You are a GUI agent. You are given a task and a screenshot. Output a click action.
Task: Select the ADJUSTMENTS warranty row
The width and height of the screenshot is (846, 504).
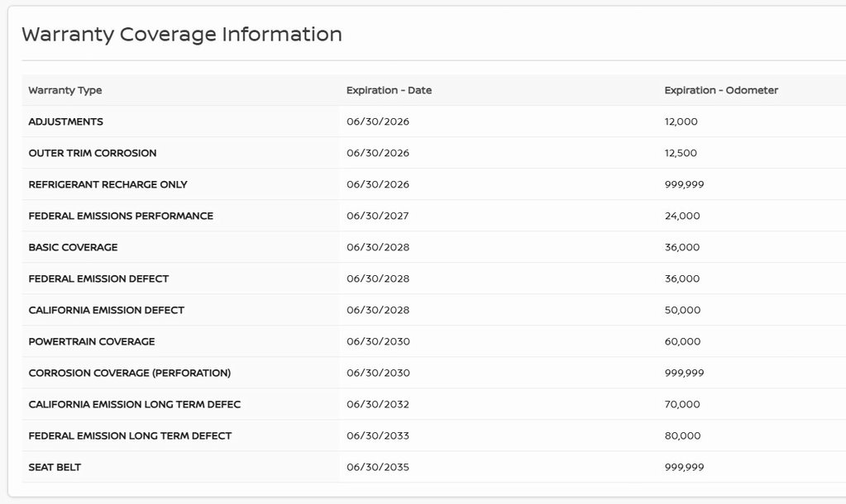[x=66, y=121]
